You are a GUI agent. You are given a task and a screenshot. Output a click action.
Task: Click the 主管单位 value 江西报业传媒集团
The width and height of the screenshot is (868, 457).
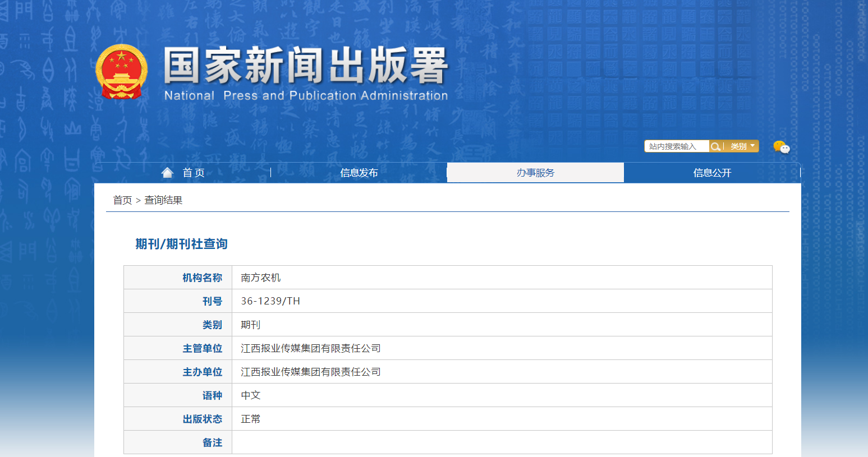pos(310,348)
